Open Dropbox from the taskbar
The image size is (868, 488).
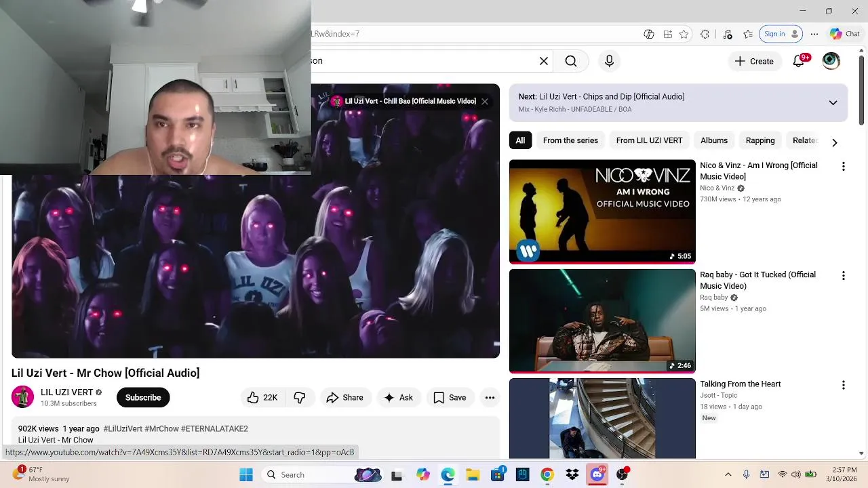[x=572, y=474]
